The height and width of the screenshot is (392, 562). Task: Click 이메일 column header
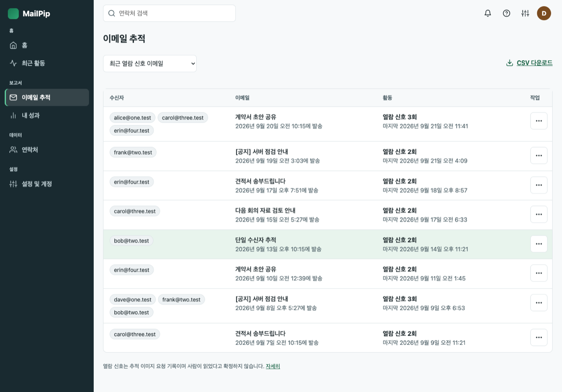click(242, 98)
